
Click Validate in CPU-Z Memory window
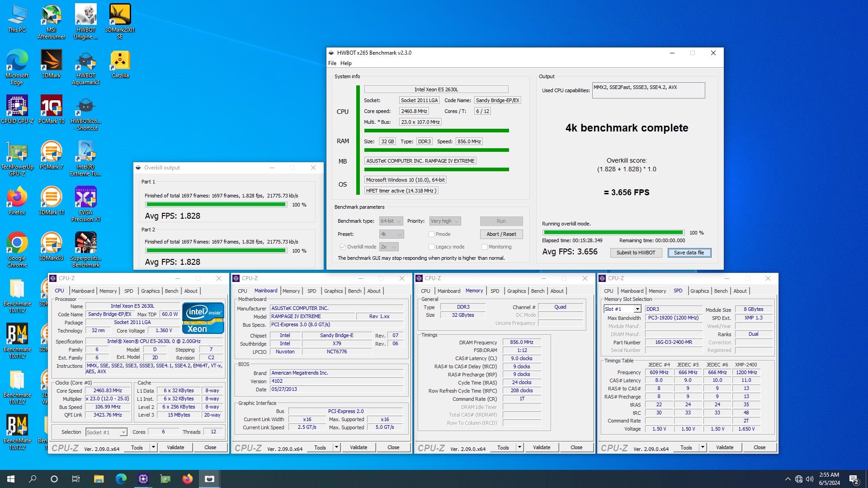541,447
